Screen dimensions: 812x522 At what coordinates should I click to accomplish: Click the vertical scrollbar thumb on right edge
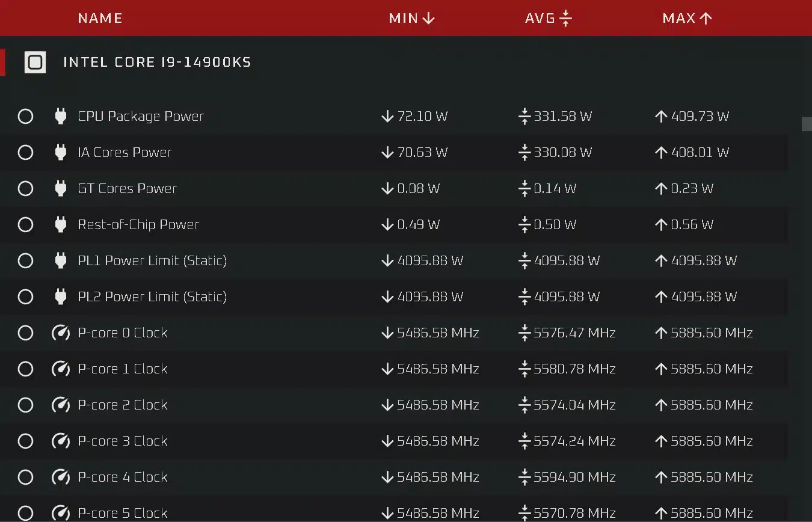click(x=807, y=124)
